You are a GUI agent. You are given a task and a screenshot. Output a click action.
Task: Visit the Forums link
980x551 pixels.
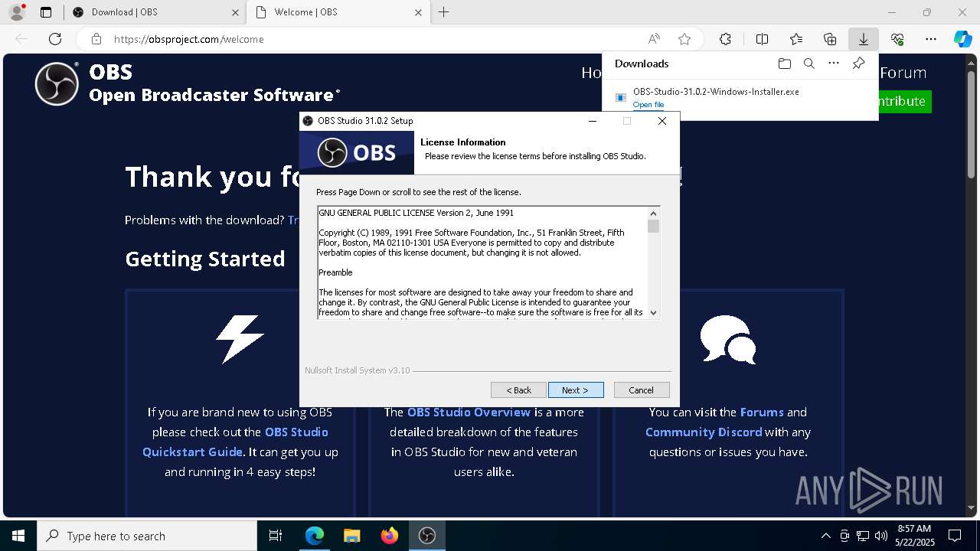coord(762,412)
